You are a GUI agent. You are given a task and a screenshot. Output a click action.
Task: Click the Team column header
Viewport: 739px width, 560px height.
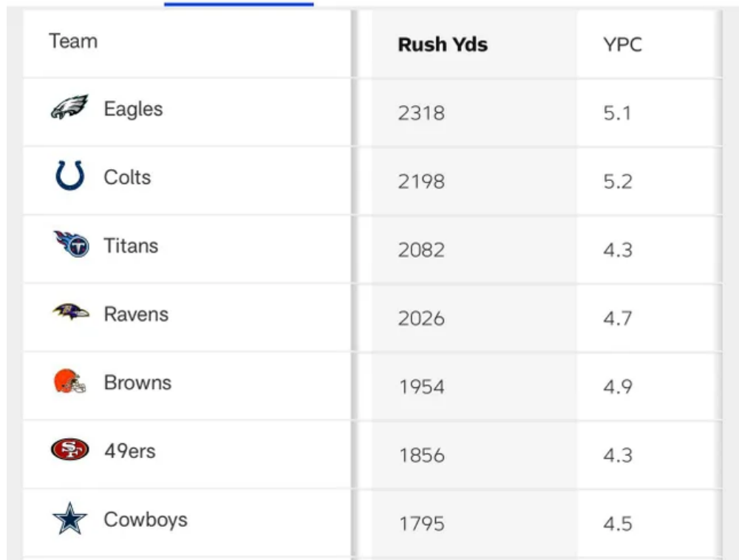tap(73, 41)
